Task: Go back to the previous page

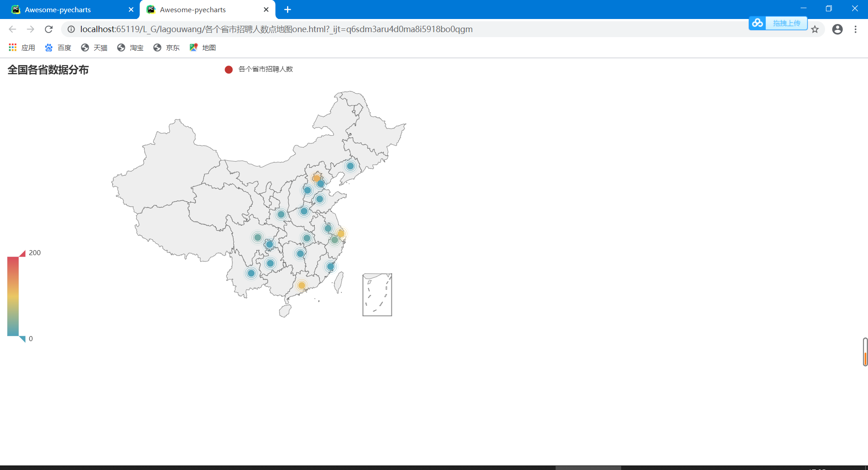Action: click(12, 29)
